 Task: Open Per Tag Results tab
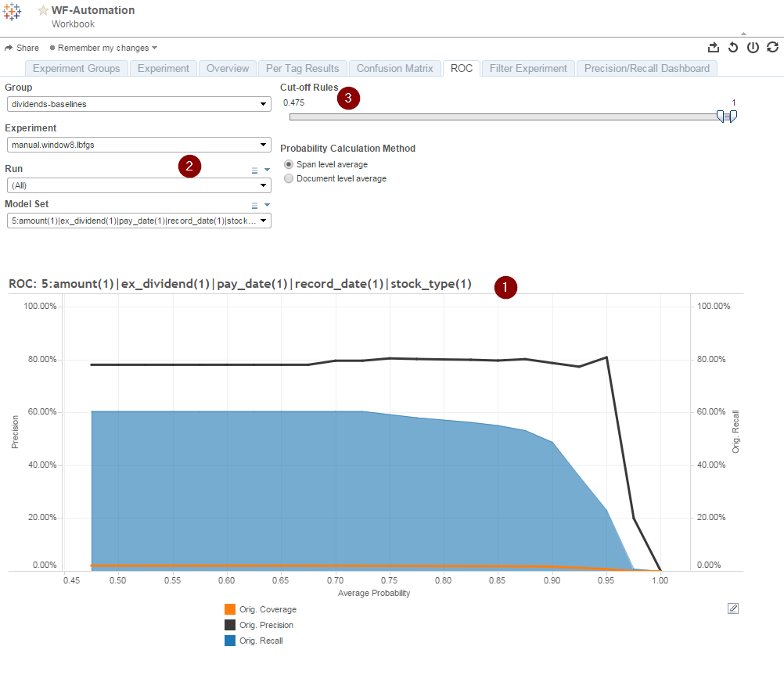tap(303, 69)
